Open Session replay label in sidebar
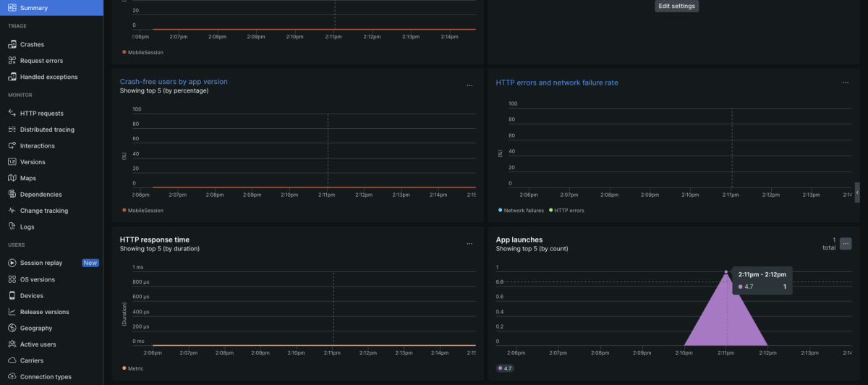868x385 pixels. (x=41, y=263)
